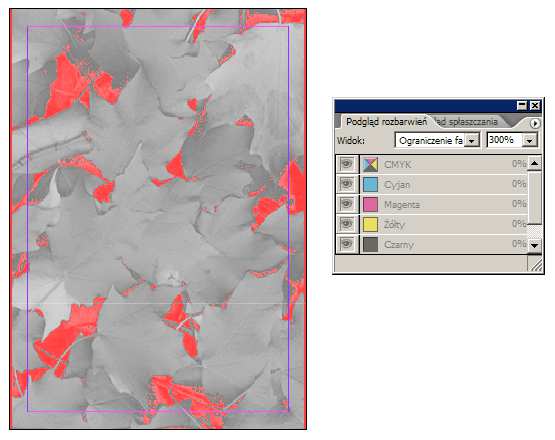Minimize the separations preview panel
Screen dimensions: 555x440
pyautogui.click(x=522, y=105)
